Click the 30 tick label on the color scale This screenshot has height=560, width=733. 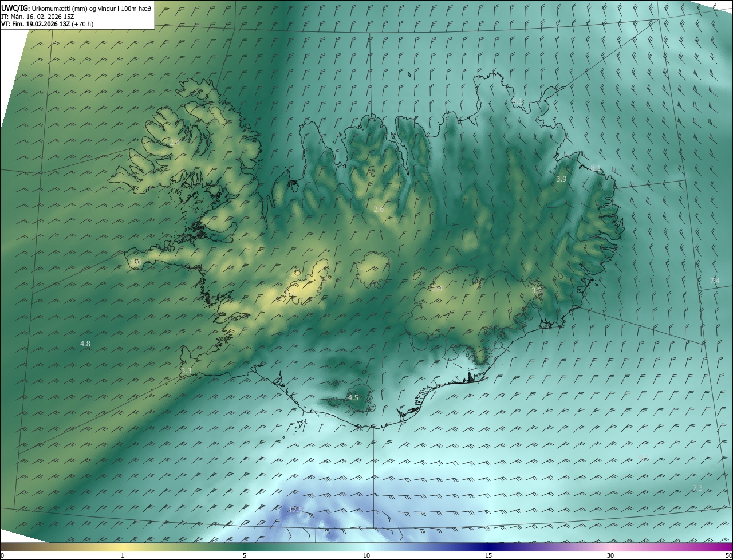610,555
